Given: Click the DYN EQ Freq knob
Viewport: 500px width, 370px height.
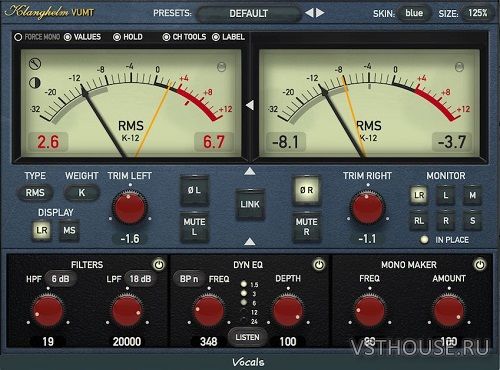Looking at the screenshot, I should [x=209, y=311].
